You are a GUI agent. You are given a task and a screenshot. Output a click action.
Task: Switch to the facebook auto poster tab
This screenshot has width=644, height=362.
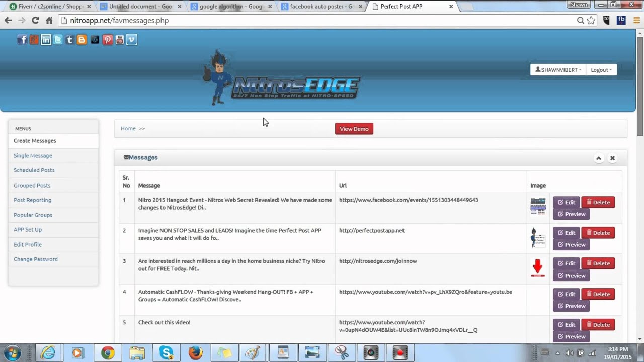(322, 7)
